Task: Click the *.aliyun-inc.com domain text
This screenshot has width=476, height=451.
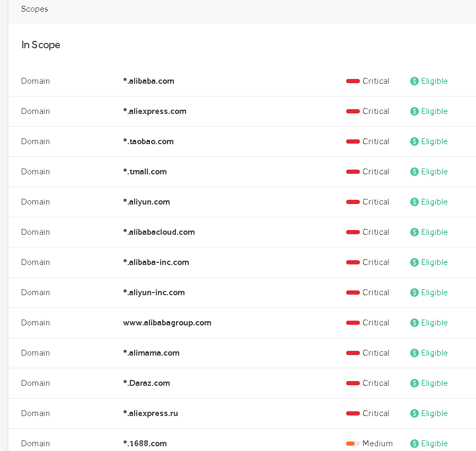Action: click(x=154, y=293)
